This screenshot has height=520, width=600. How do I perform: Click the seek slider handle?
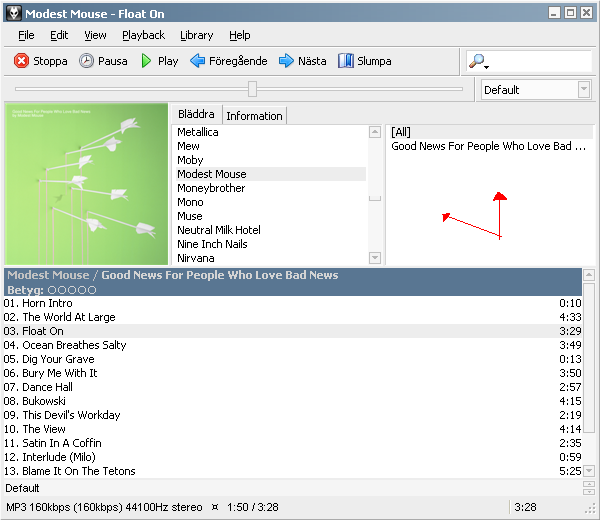[252, 89]
